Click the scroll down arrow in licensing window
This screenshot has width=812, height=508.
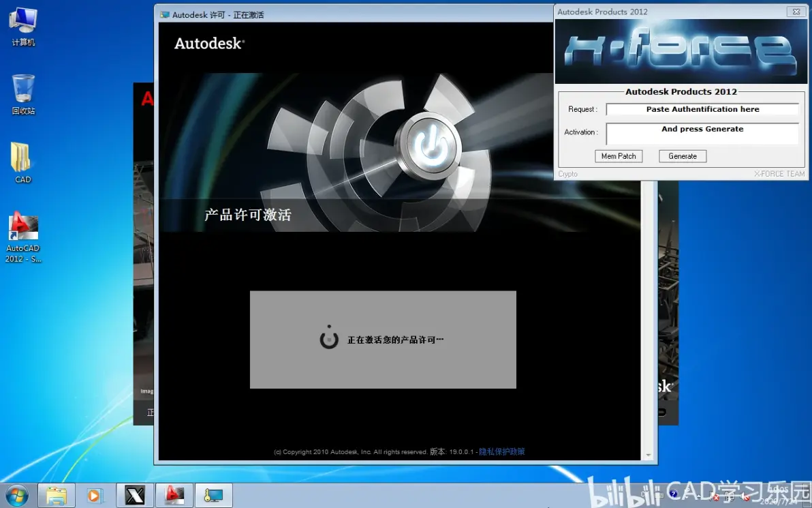[x=649, y=455]
